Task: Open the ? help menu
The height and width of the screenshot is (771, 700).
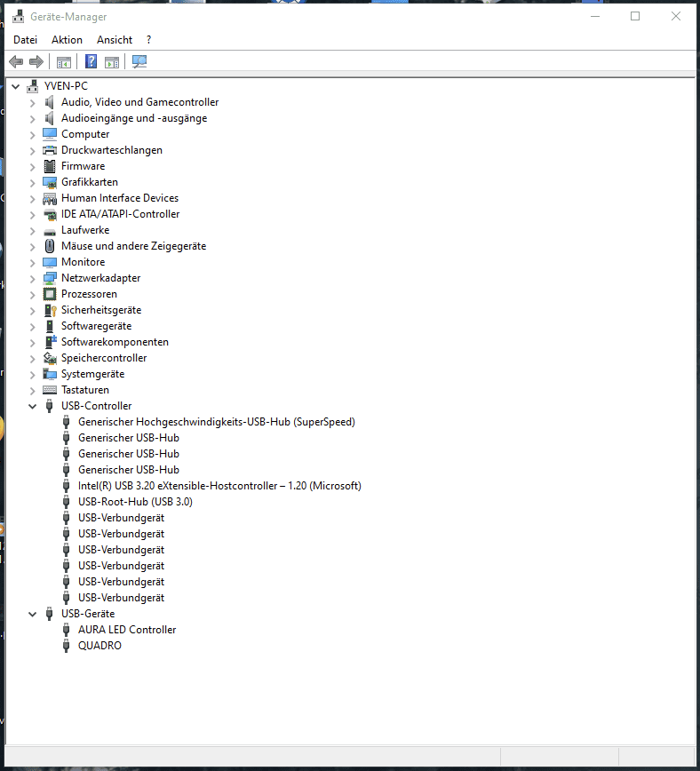Action: tap(148, 40)
